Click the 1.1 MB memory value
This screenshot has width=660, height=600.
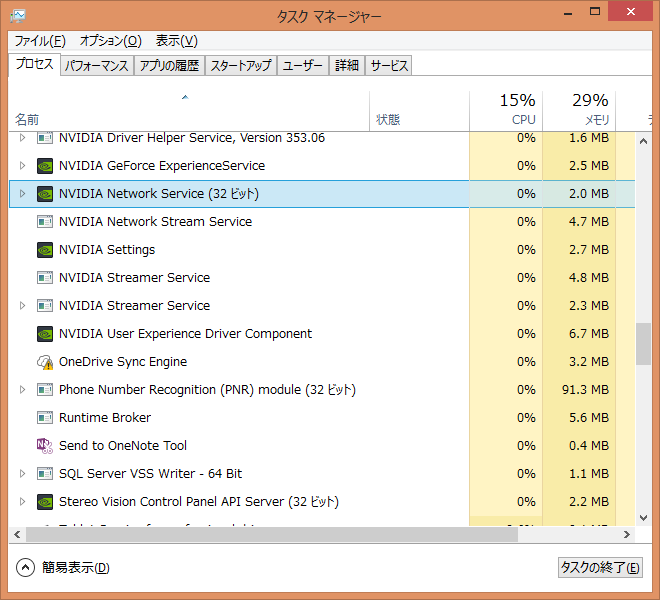[x=589, y=474]
